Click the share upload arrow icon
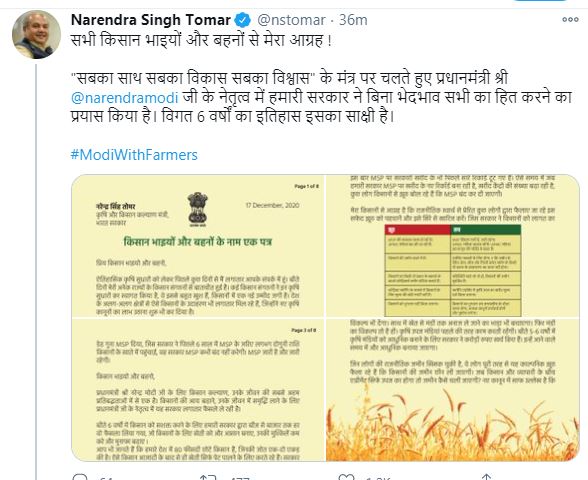This screenshot has width=588, height=480. click(486, 477)
